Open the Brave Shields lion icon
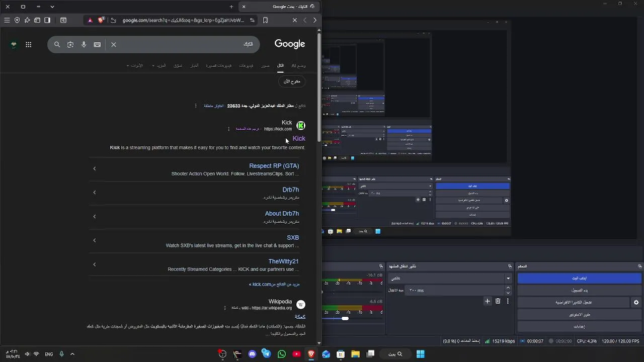The width and height of the screenshot is (644, 362). coord(101,20)
